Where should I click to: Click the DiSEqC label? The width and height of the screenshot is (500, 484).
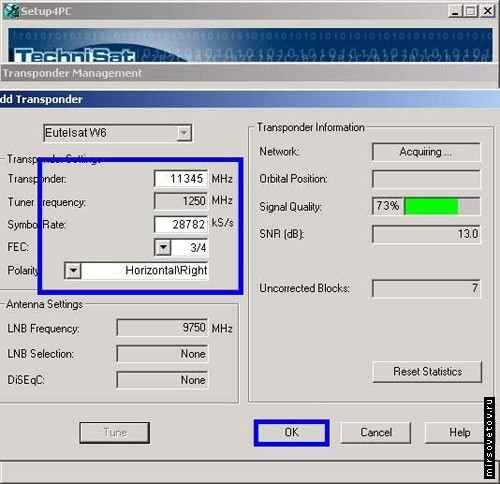click(26, 380)
